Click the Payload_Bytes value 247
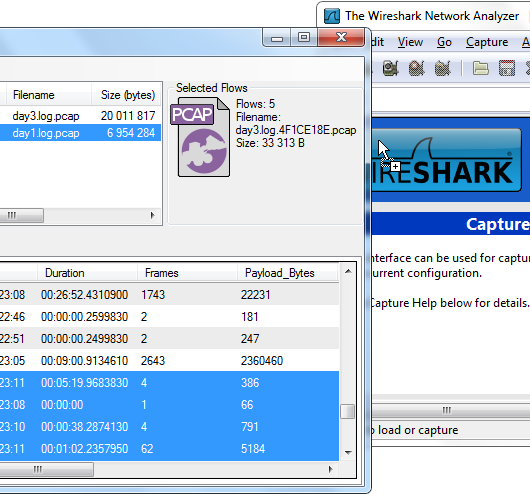Screen dimensions: 530x496 tap(250, 338)
